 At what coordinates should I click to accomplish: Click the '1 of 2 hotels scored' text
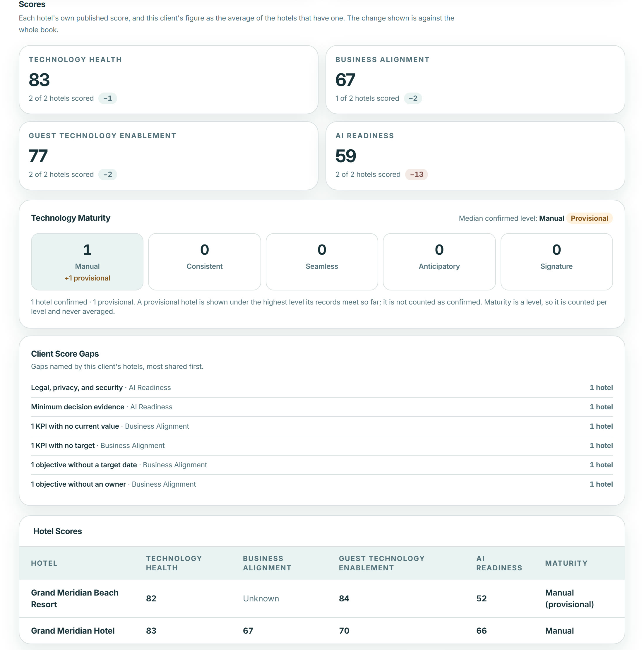[x=367, y=98]
